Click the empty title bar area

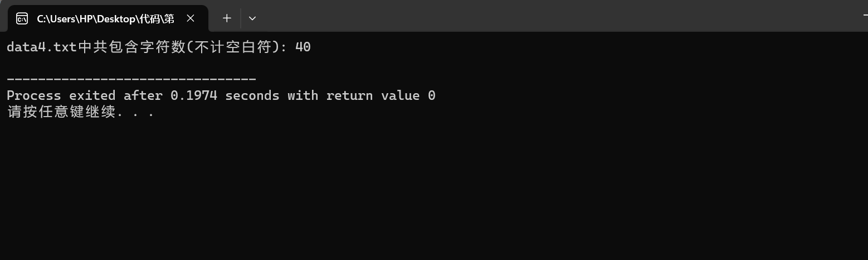click(x=557, y=17)
